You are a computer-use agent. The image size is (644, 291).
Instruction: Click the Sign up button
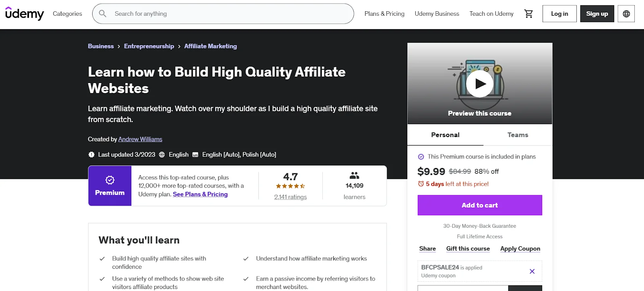coord(597,13)
